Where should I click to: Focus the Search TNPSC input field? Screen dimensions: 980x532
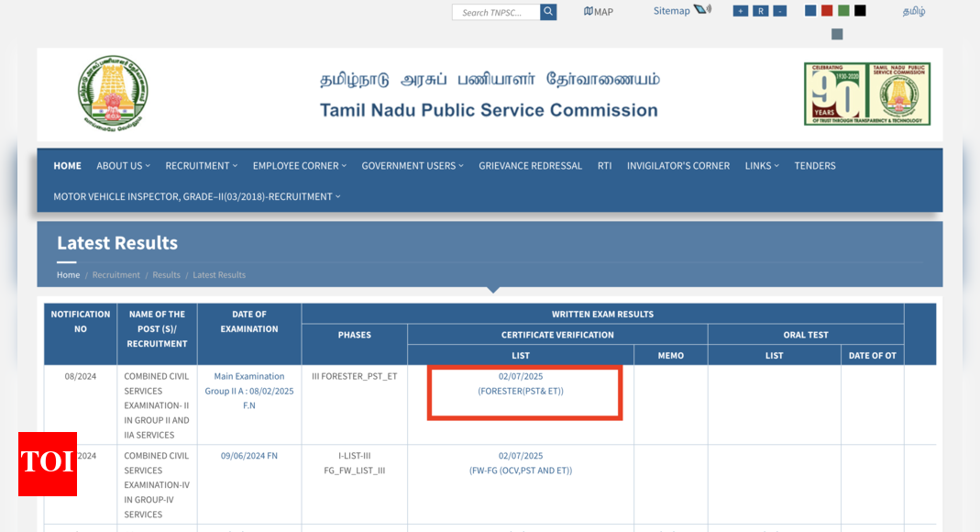pyautogui.click(x=496, y=12)
